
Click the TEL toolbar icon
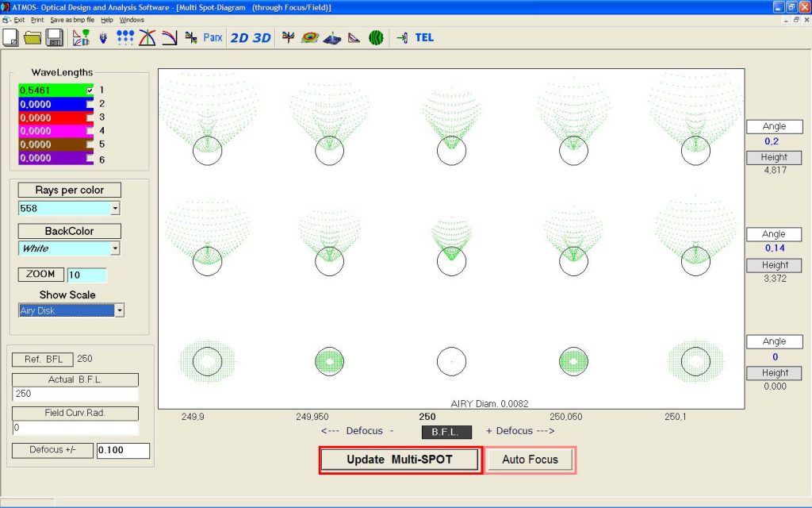[424, 37]
